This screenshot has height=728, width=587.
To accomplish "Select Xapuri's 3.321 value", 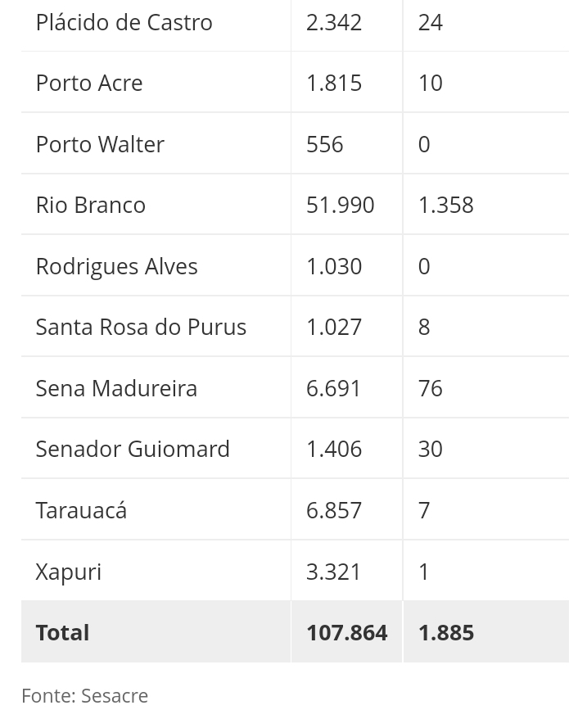I will (x=333, y=572).
